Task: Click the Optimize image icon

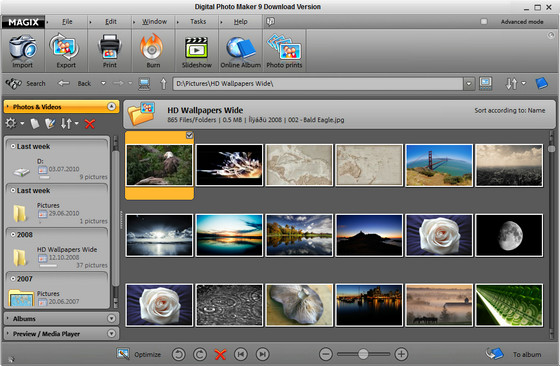Action: point(123,354)
